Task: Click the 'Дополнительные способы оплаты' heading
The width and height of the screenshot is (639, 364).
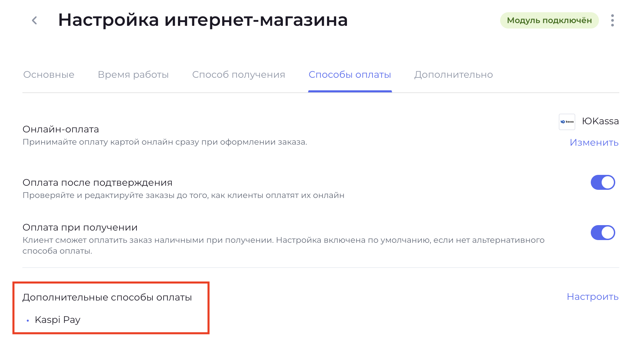Action: coord(107,297)
